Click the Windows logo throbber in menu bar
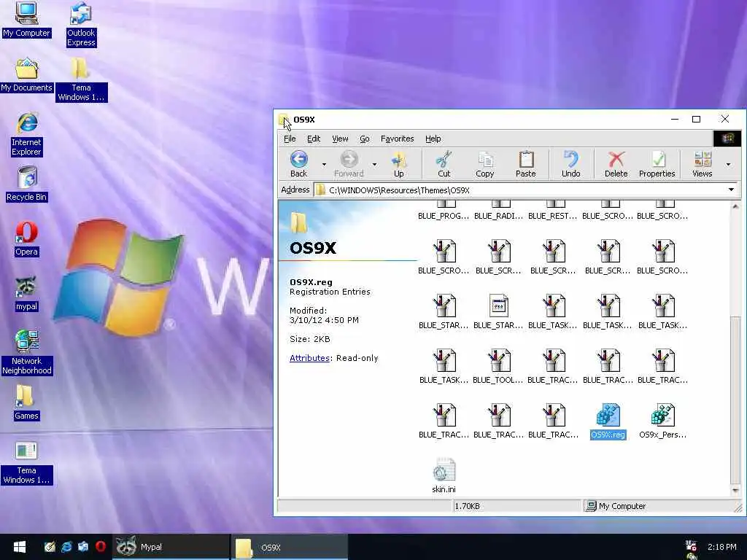 click(727, 139)
